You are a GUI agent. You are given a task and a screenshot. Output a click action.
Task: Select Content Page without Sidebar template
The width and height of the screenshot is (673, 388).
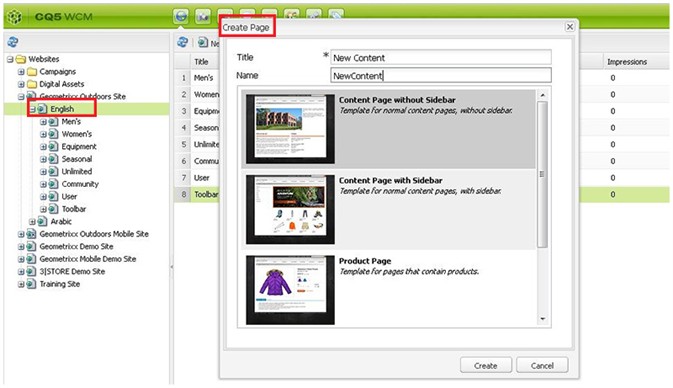(x=388, y=128)
